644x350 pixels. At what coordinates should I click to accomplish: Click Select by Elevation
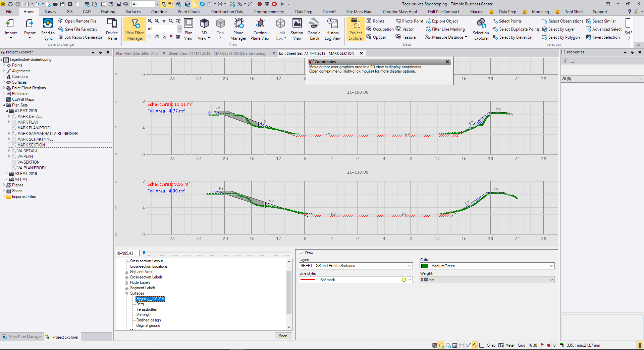tap(515, 37)
